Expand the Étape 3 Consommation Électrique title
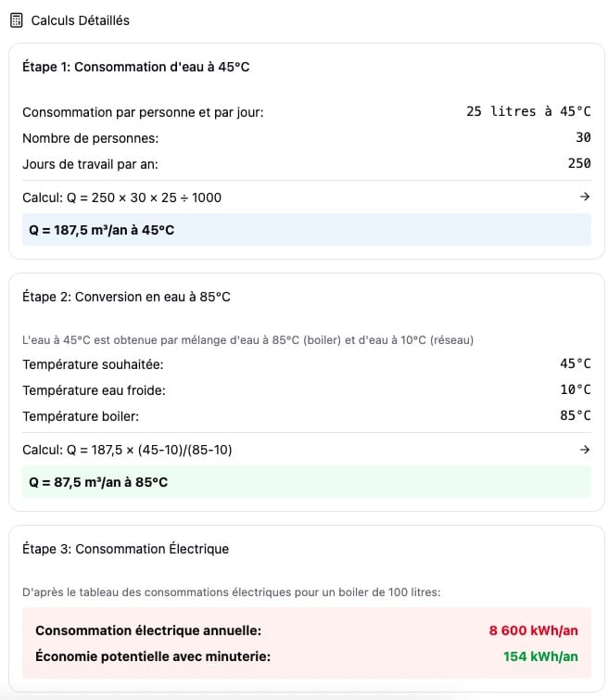 pos(125,549)
